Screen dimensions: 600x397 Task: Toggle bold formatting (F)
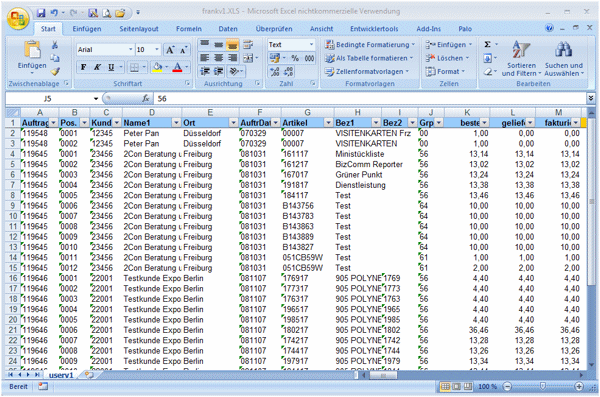[x=83, y=68]
